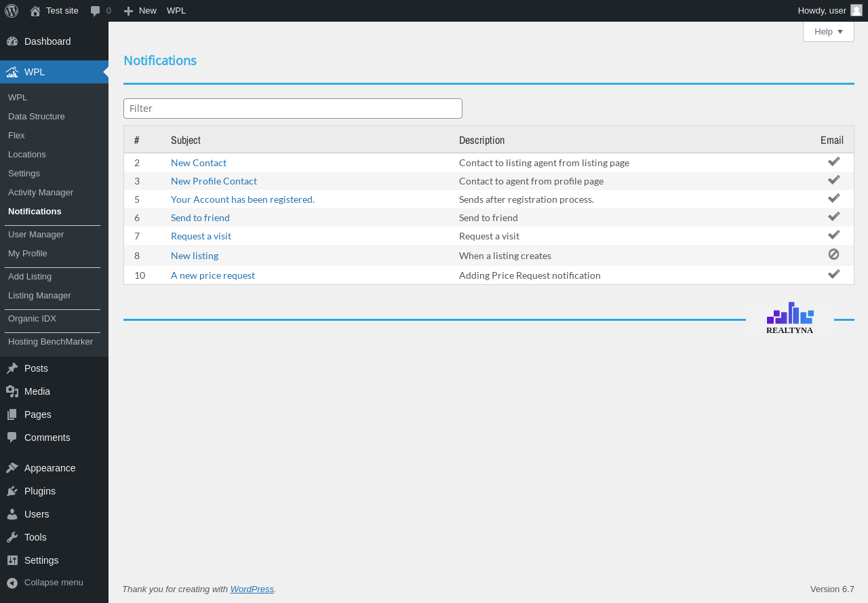The image size is (868, 603).
Task: Enable email for New listing notification
Action: (x=833, y=254)
